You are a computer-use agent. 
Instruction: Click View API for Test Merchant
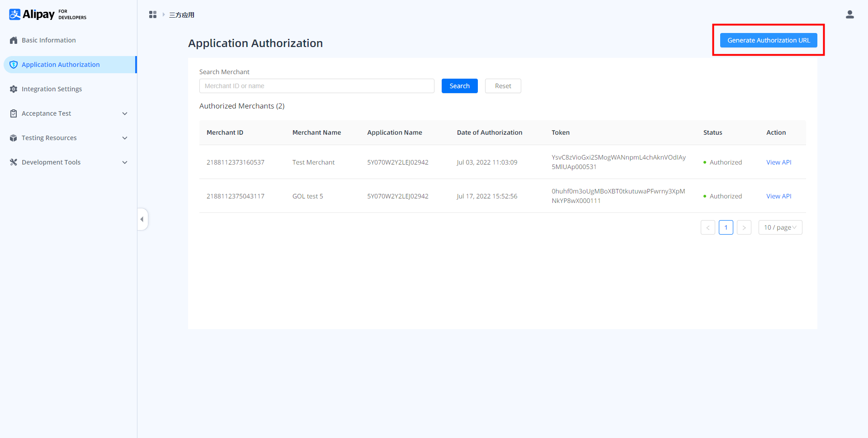point(778,162)
